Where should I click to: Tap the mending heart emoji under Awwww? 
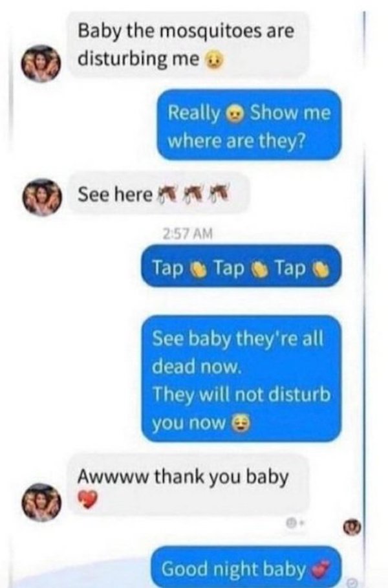pos(87,499)
